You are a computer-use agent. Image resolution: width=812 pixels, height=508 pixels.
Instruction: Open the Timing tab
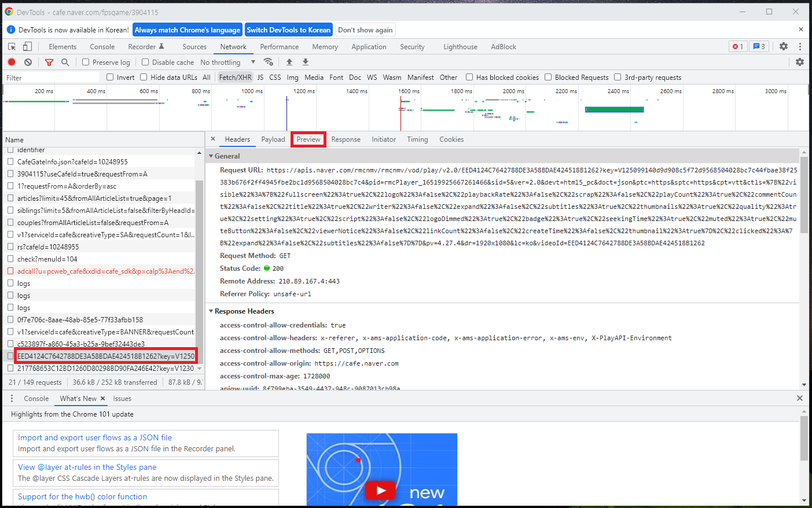point(417,139)
